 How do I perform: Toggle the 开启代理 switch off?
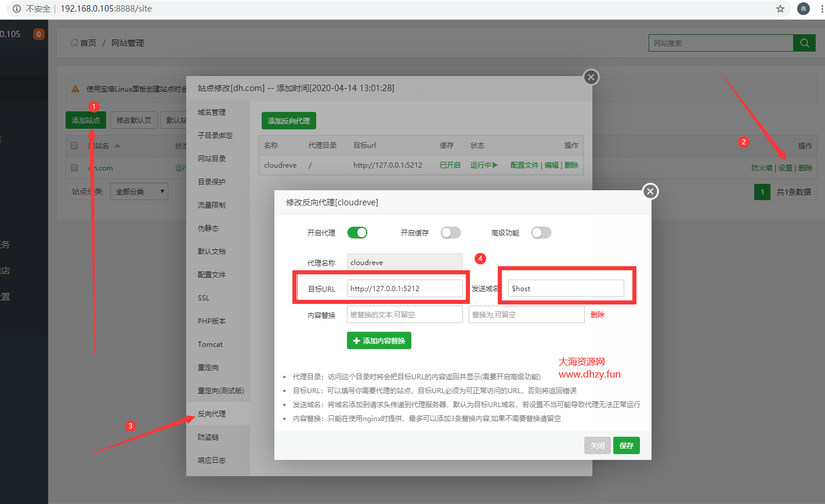click(x=357, y=233)
